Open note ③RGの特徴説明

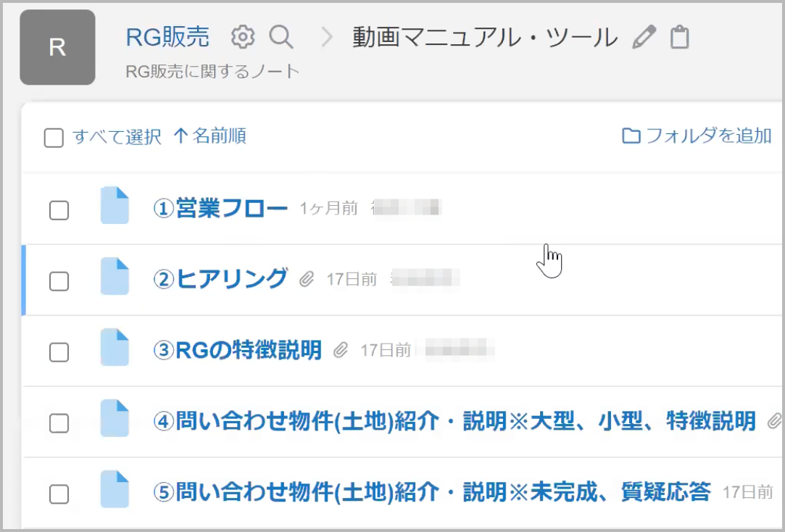click(237, 350)
